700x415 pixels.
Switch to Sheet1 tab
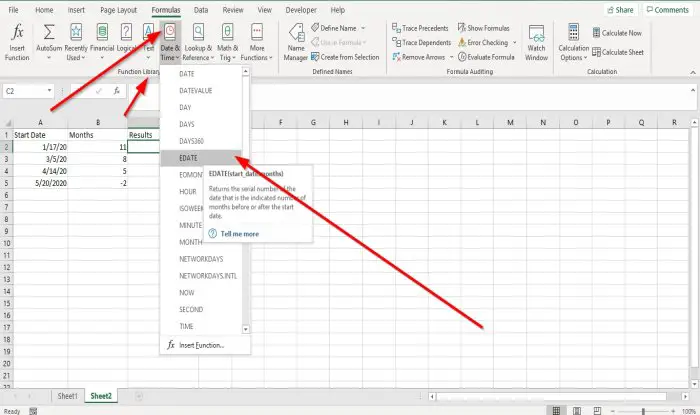click(x=67, y=396)
